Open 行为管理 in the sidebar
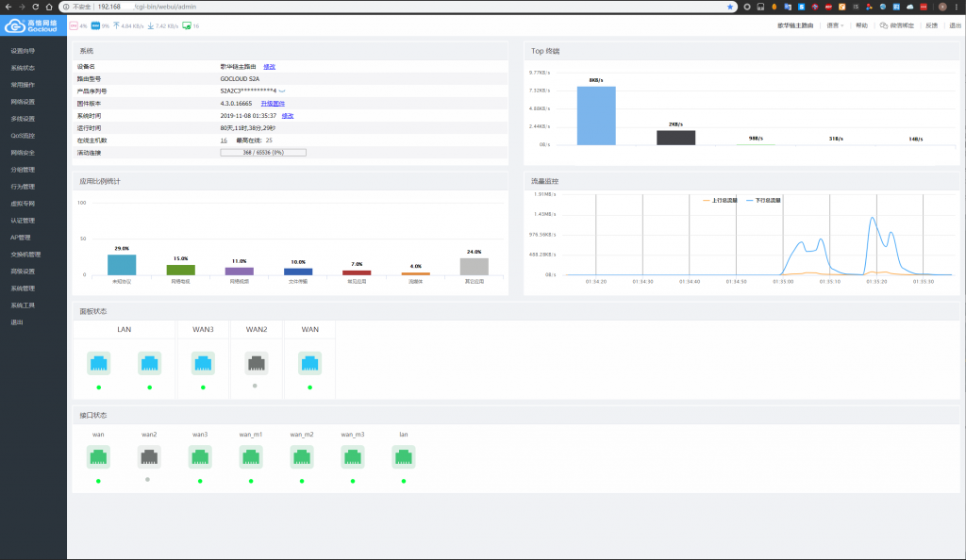Image resolution: width=966 pixels, height=560 pixels. pyautogui.click(x=23, y=187)
